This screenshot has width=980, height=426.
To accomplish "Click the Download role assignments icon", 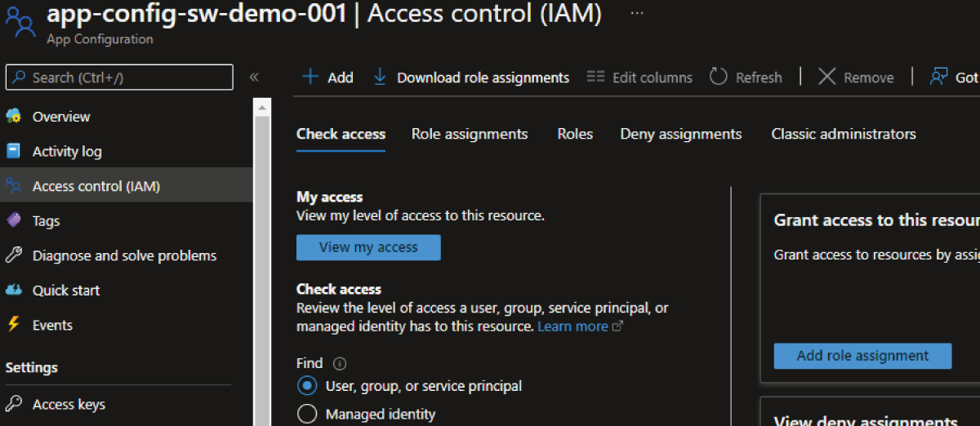I will 380,77.
